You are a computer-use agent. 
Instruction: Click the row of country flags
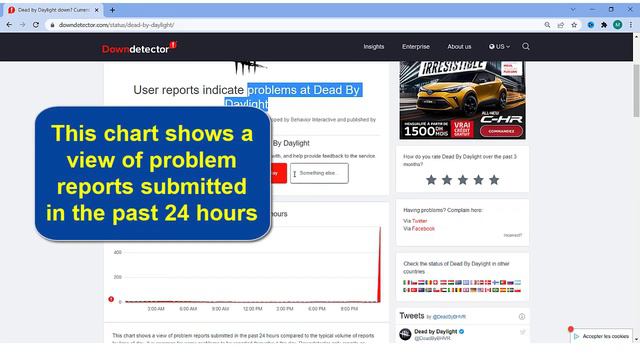[462, 286]
